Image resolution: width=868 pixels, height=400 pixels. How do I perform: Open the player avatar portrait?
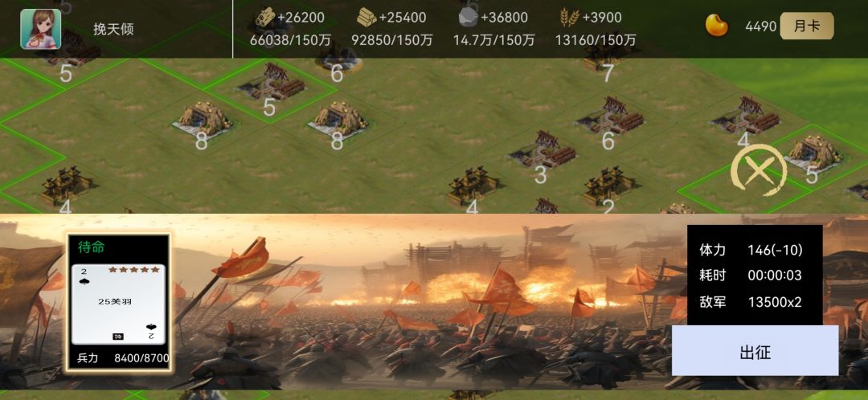point(41,29)
